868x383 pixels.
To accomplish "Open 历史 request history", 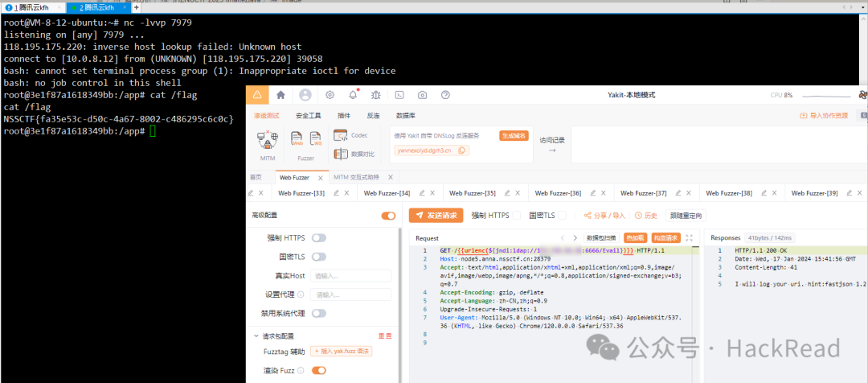I will (x=646, y=216).
